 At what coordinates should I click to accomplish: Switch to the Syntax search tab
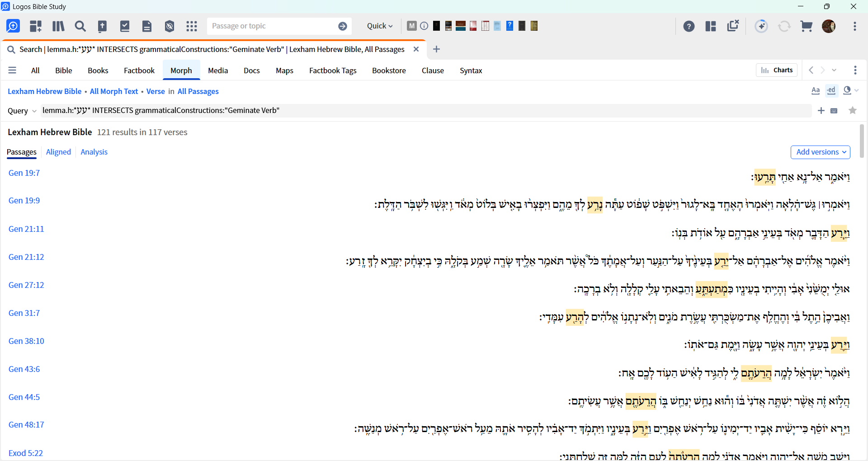point(471,71)
